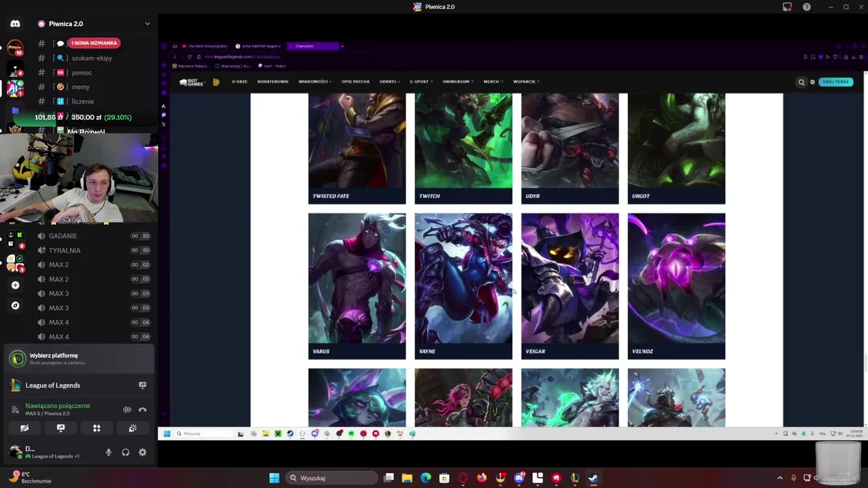Open weather widget showing 6°C
Viewport: 868px width, 488px height.
click(x=31, y=478)
